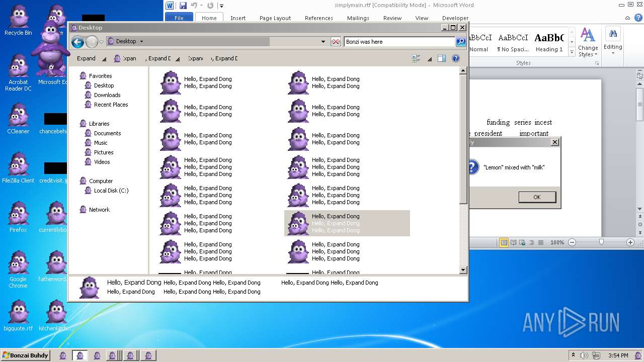Open CCleaner desktop shortcut
Viewport: 644px width, 362px height.
[x=18, y=119]
